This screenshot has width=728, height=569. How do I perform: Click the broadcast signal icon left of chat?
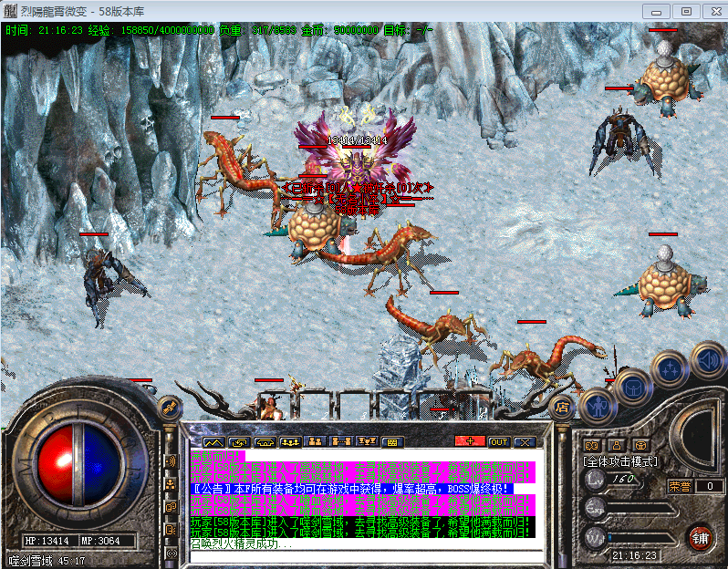click(x=171, y=553)
